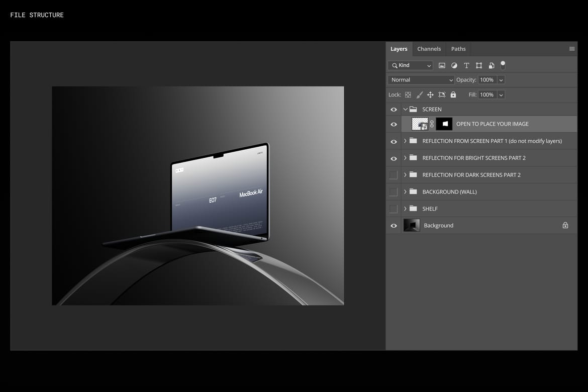Filter layers by smart object icon
Screen dimensions: 588x392
(x=491, y=65)
